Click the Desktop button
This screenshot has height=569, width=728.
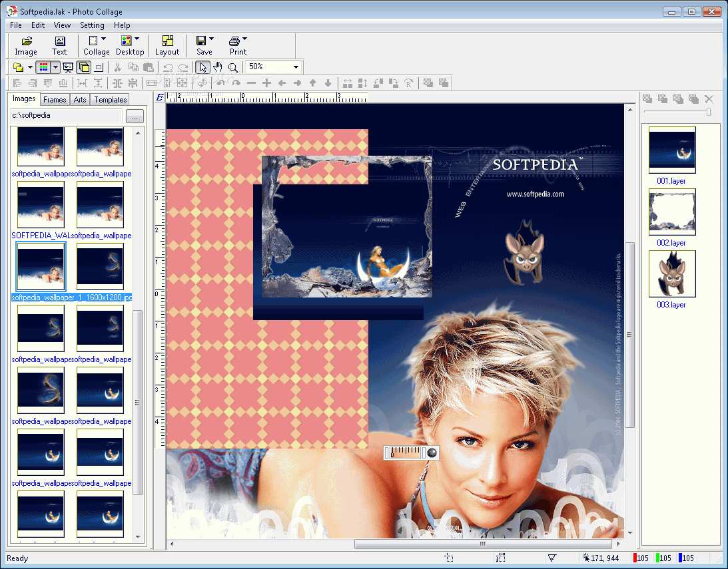[129, 46]
